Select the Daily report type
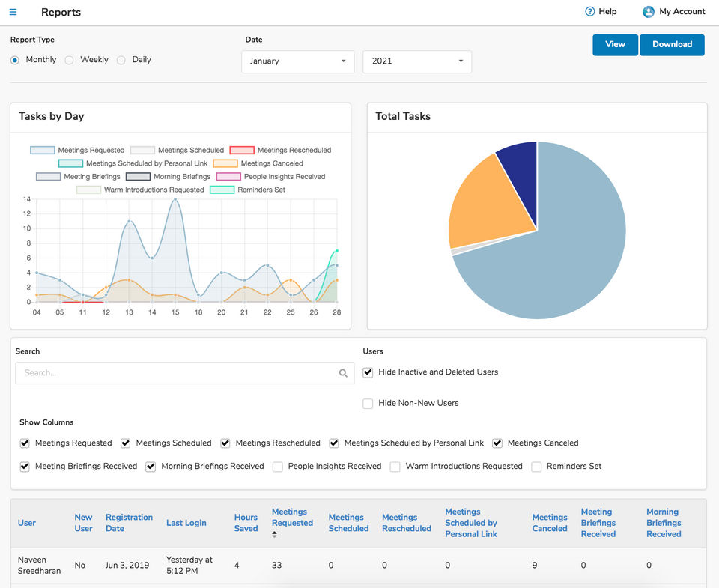The height and width of the screenshot is (588, 719). (x=121, y=60)
